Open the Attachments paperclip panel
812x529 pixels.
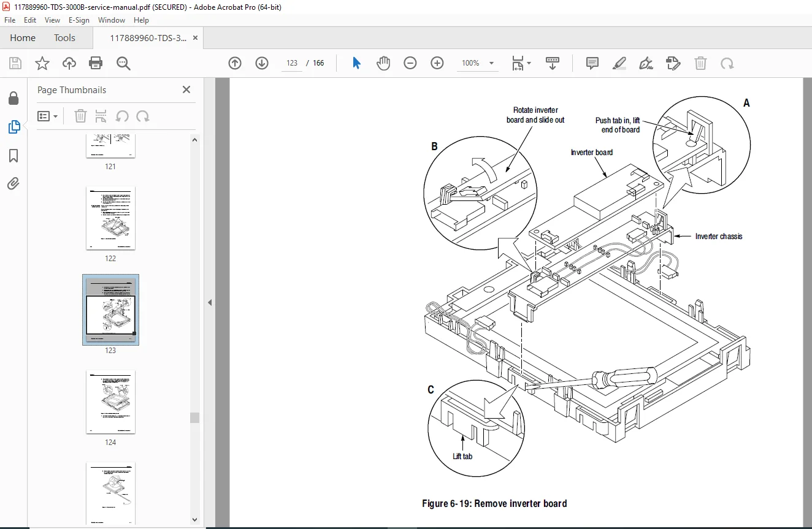coord(13,183)
